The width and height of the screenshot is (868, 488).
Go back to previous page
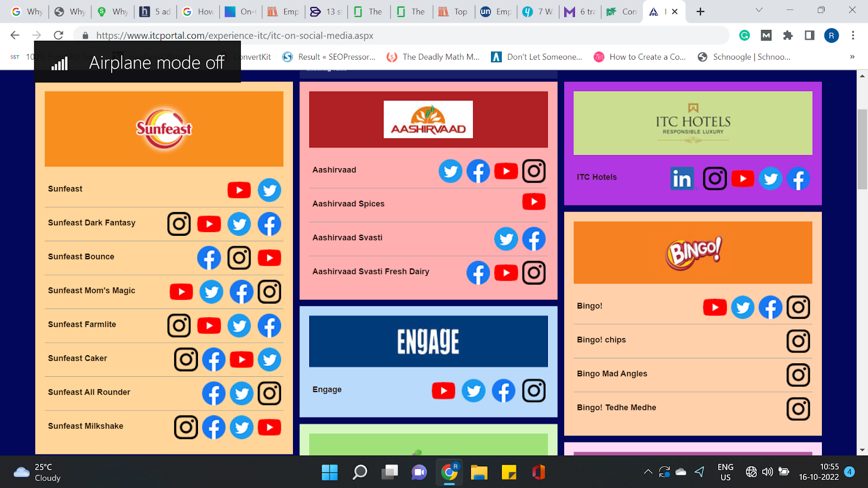(15, 35)
